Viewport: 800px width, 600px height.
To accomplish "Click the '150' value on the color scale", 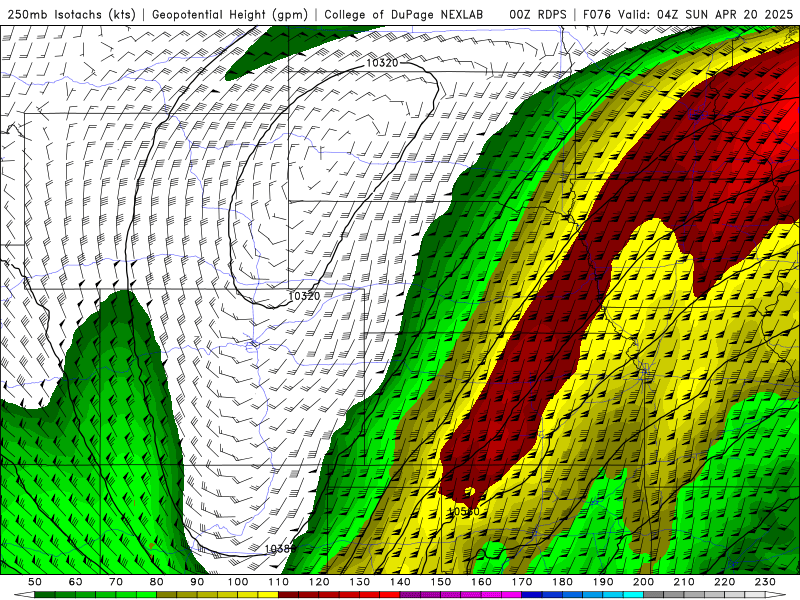I will (441, 582).
